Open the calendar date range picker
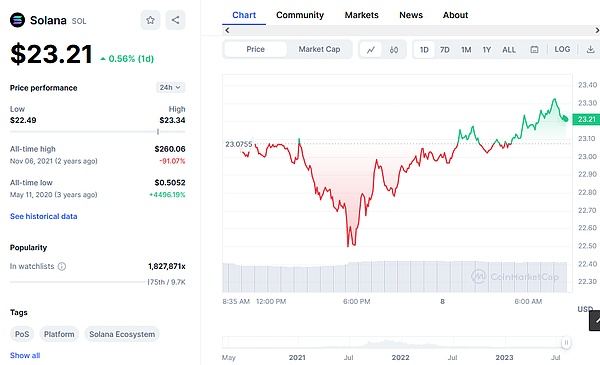Viewport: 600px width, 365px height. click(534, 50)
